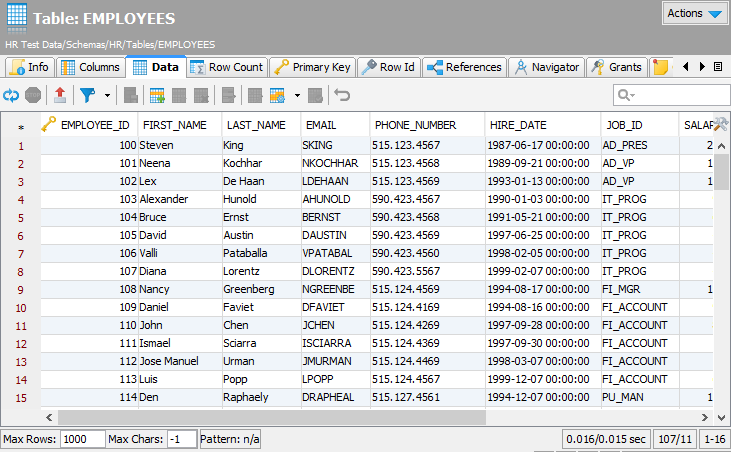Screen dimensions: 731x452
Task: Click the Filter funnel icon
Action: pos(87,95)
